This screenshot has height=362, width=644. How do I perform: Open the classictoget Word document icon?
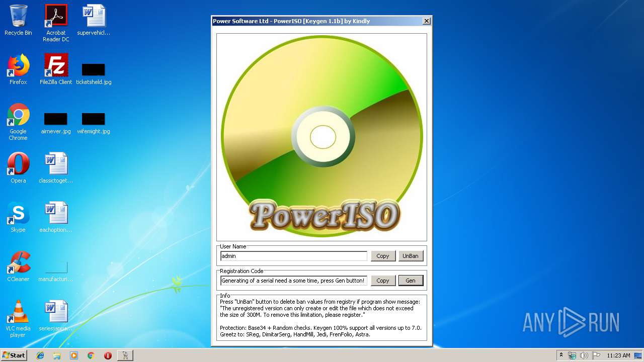(x=56, y=168)
